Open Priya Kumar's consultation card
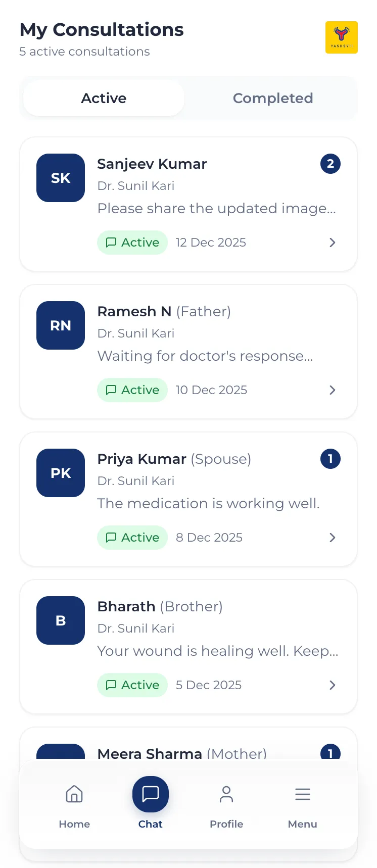 click(188, 499)
